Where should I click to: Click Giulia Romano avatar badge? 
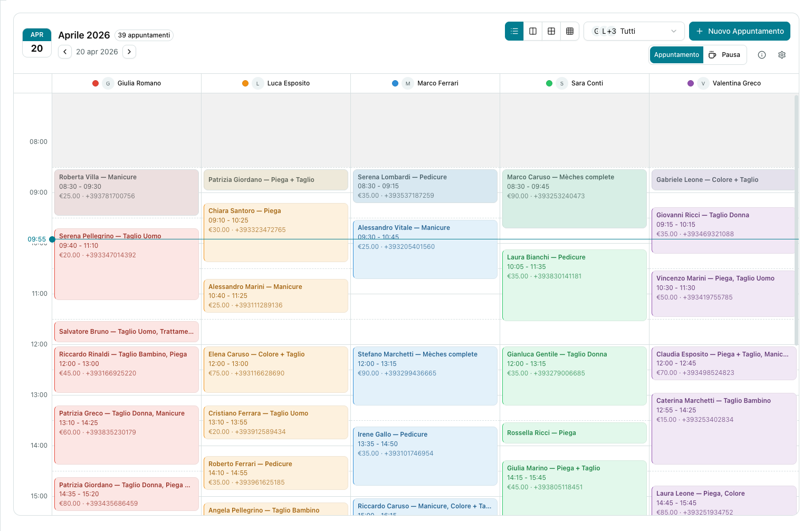[108, 83]
